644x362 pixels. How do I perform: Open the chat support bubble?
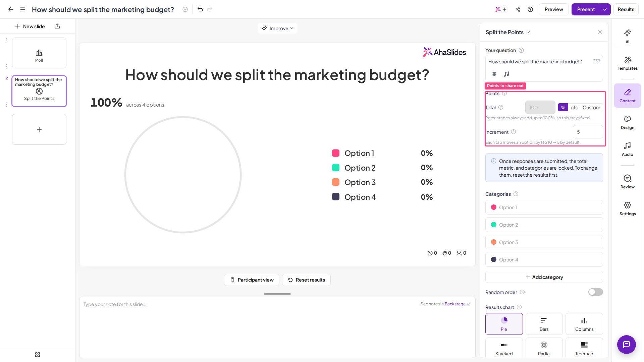pyautogui.click(x=627, y=344)
